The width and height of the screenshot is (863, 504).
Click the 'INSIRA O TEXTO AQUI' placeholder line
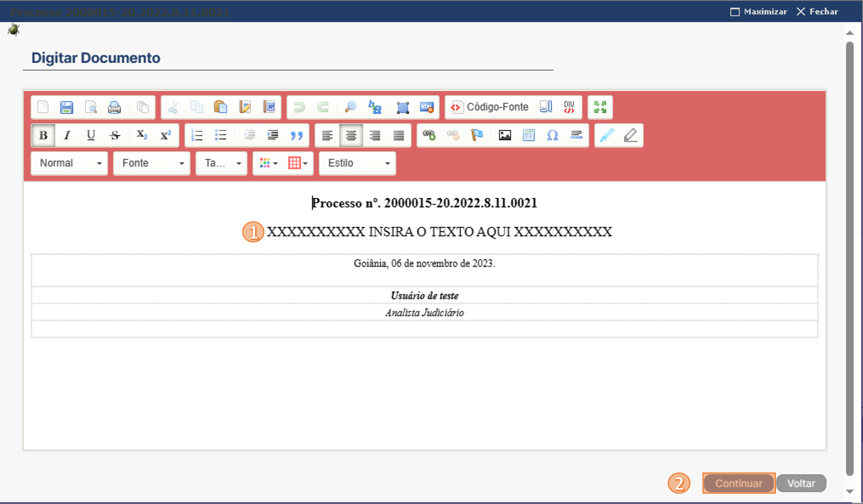(x=439, y=232)
